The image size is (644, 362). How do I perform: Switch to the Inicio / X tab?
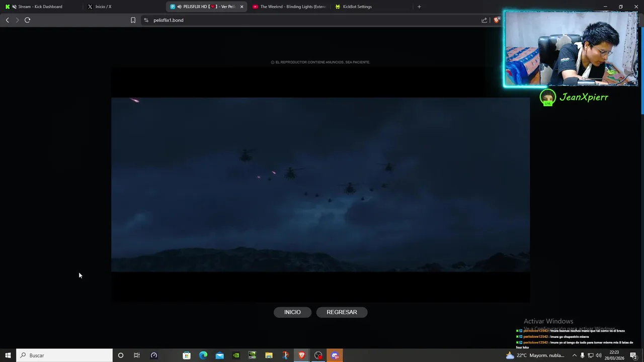123,7
